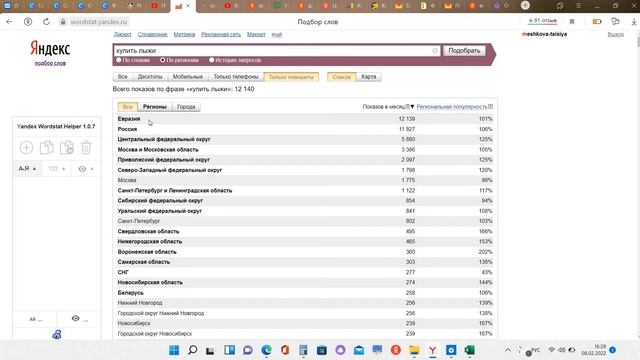Click the 'Подобрать' button
This screenshot has height=360, width=640.
[464, 51]
